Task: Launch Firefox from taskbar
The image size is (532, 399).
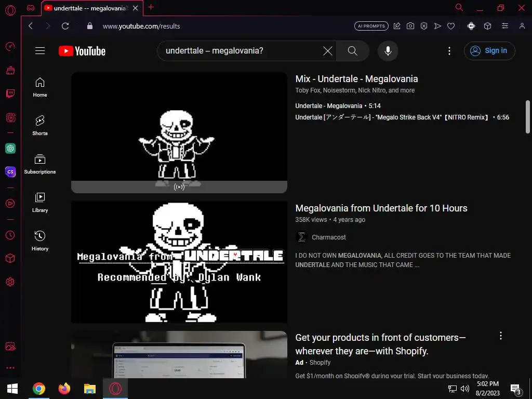Action: (x=64, y=389)
